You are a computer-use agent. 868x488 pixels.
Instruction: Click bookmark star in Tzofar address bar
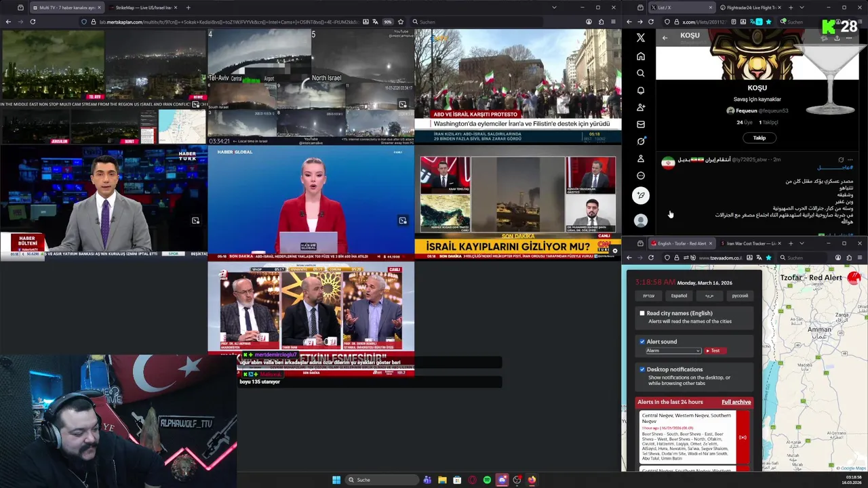pyautogui.click(x=768, y=258)
